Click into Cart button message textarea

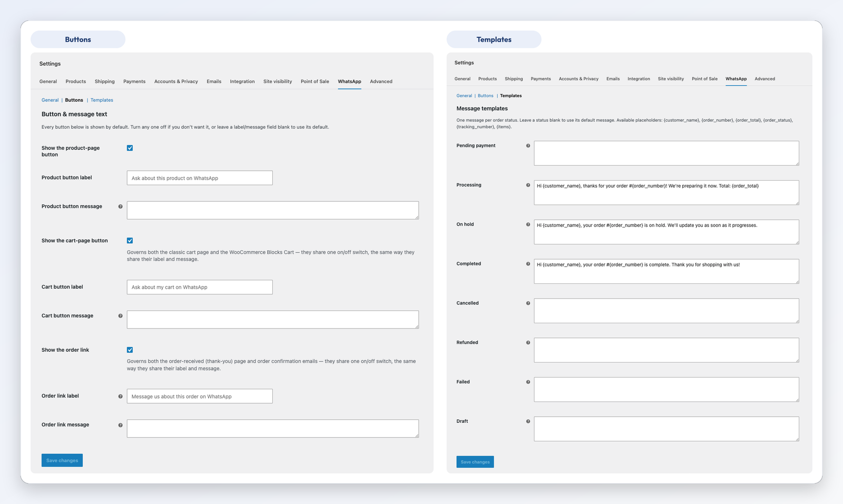click(x=273, y=320)
